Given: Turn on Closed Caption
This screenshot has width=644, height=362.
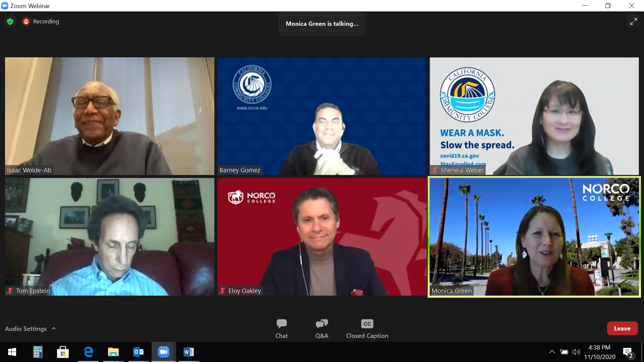Looking at the screenshot, I should click(x=367, y=328).
